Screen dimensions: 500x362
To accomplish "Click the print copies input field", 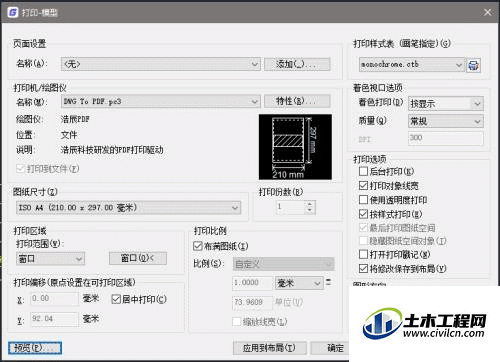I will pos(290,207).
